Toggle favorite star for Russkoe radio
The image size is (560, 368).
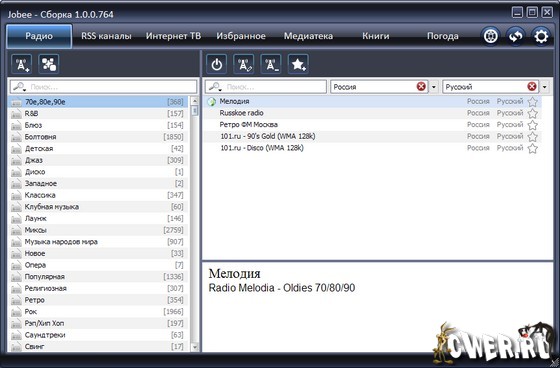pyautogui.click(x=532, y=114)
